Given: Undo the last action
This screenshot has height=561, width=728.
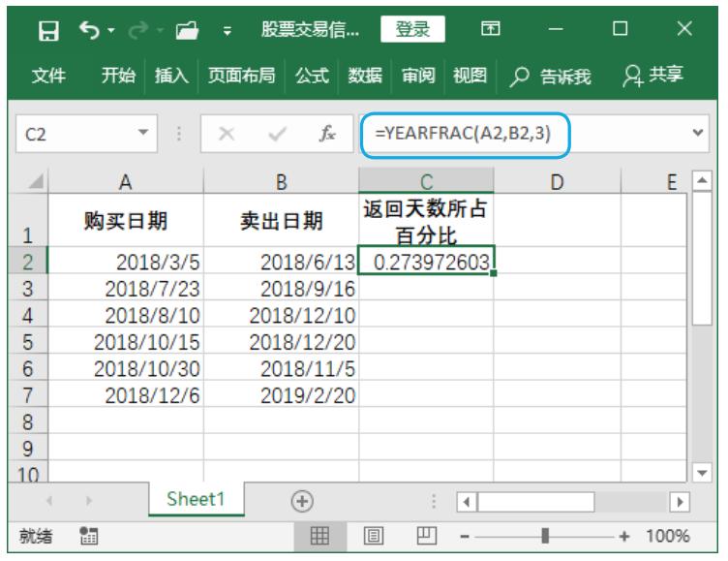Looking at the screenshot, I should (x=89, y=31).
